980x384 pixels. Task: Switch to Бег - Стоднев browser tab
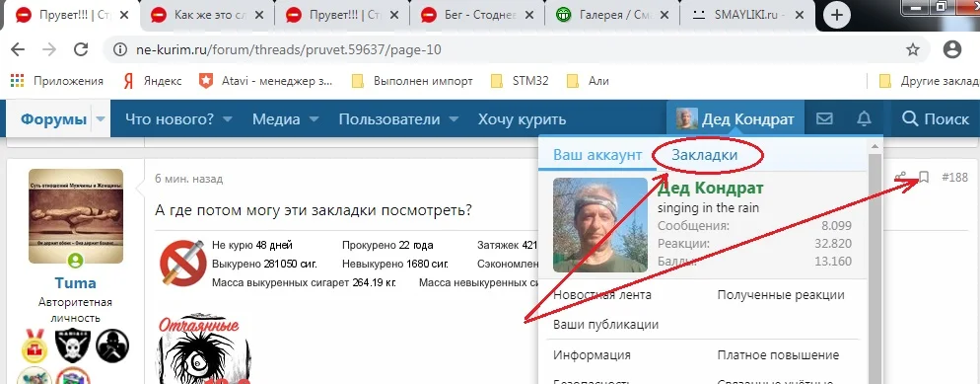(x=477, y=15)
